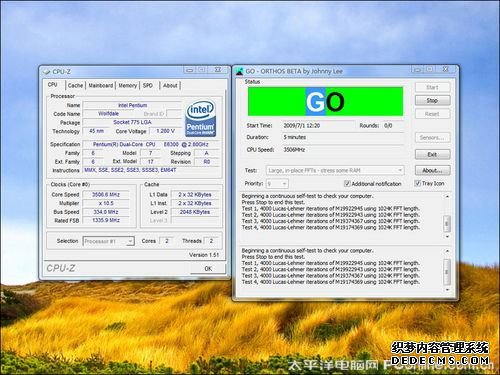
Task: Open the Test type dropdown
Action: click(335, 170)
